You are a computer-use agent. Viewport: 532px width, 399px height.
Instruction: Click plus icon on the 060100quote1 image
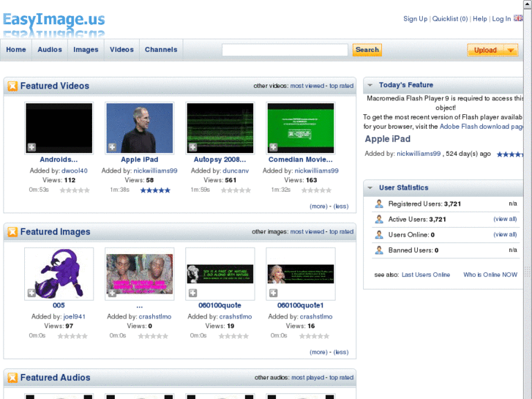(273, 293)
